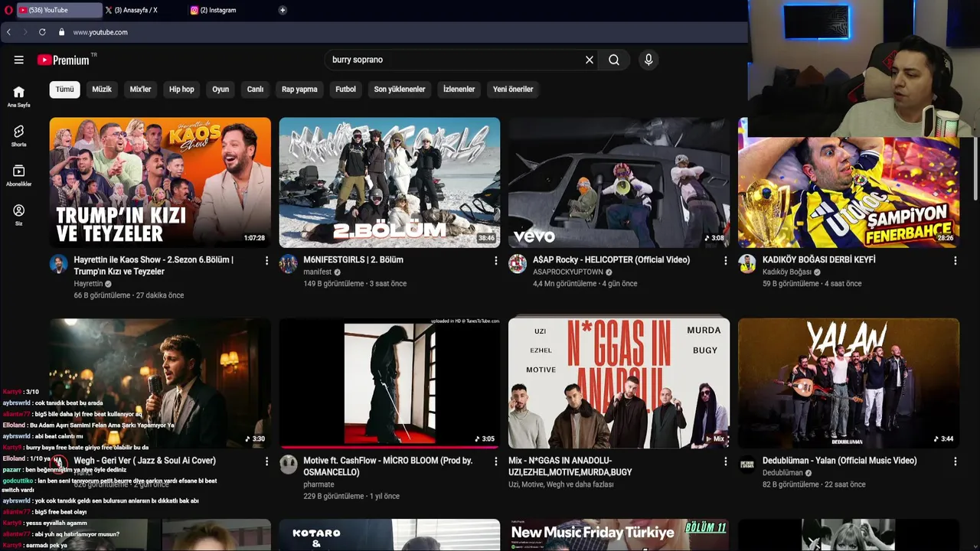Select the Hip hop filter chip

click(181, 89)
